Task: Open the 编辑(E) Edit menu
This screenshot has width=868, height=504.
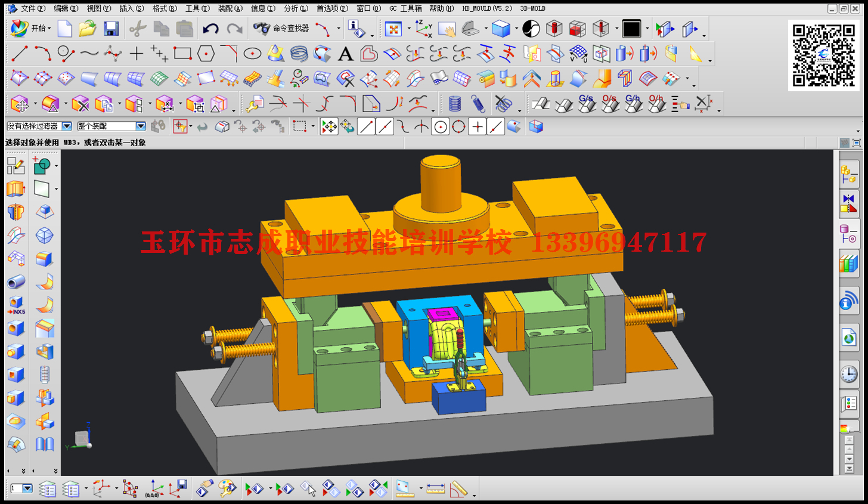Action: [x=66, y=8]
